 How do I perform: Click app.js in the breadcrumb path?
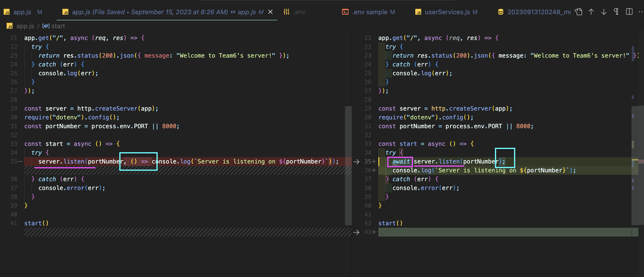[x=25, y=26]
